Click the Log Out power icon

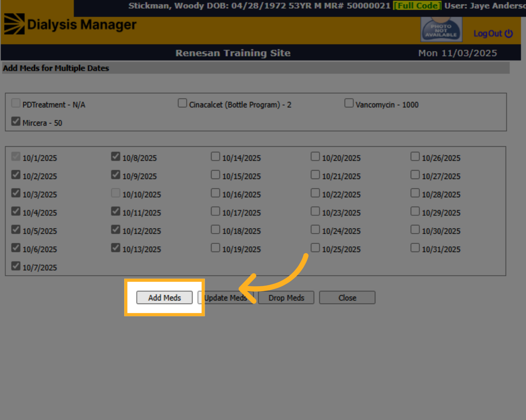(x=509, y=33)
